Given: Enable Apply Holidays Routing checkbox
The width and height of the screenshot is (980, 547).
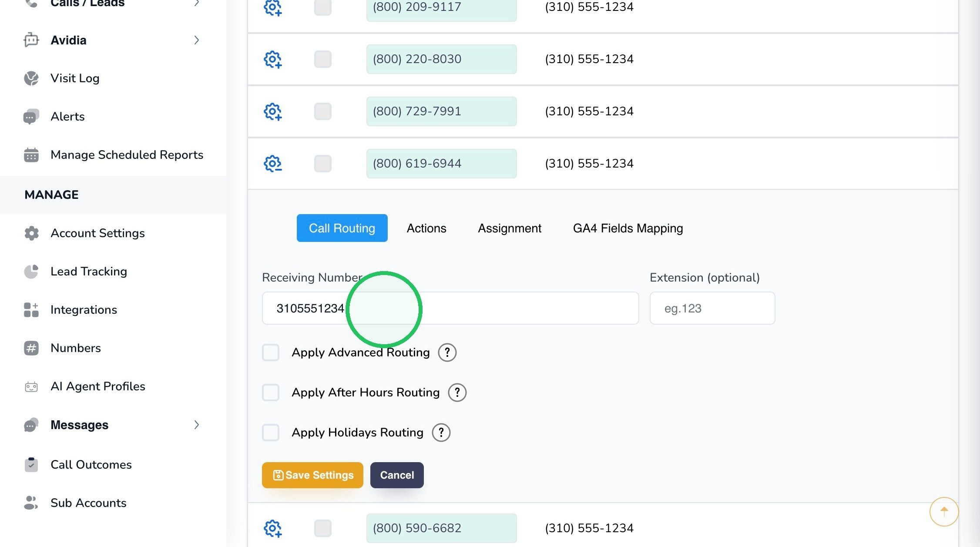Looking at the screenshot, I should [271, 433].
